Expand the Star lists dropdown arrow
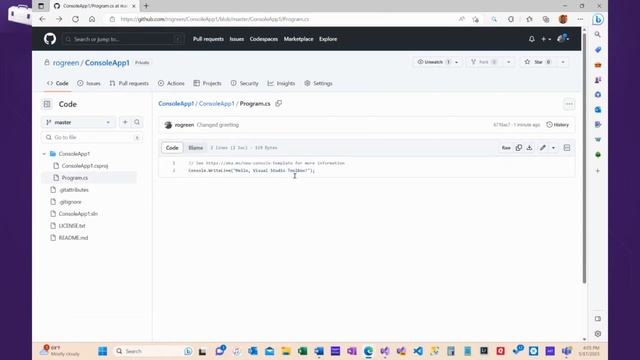This screenshot has height=360, width=640. (x=563, y=62)
